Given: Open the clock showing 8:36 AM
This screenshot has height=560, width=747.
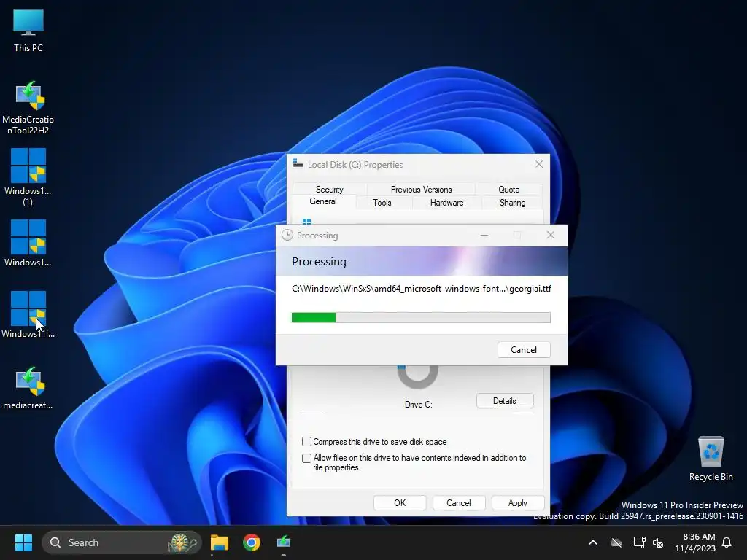Looking at the screenshot, I should pos(695,542).
